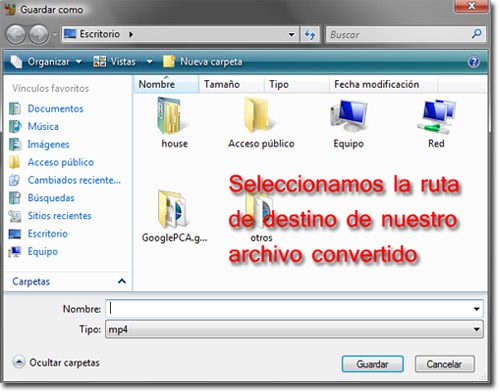This screenshot has width=500, height=392.
Task: Click the Nombre filename input field
Action: click(289, 309)
